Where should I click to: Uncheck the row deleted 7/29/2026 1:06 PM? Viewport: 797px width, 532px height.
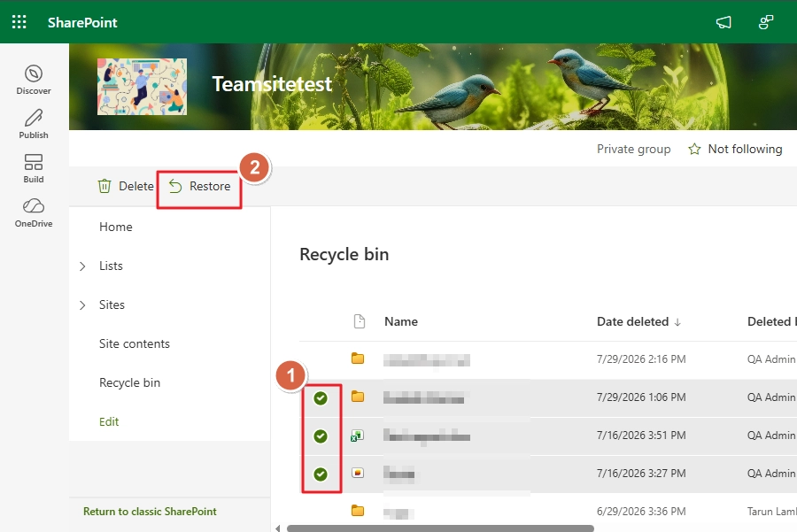(321, 397)
